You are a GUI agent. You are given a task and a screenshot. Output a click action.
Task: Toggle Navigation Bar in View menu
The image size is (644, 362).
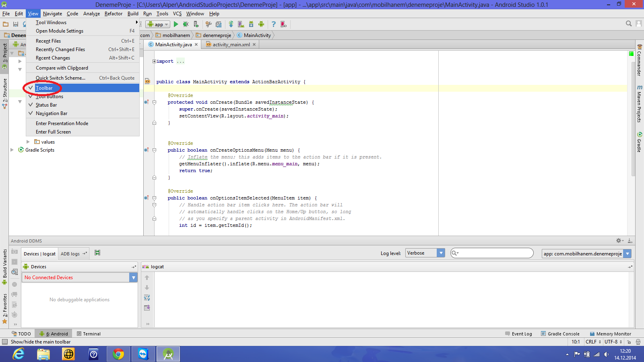coord(83,113)
